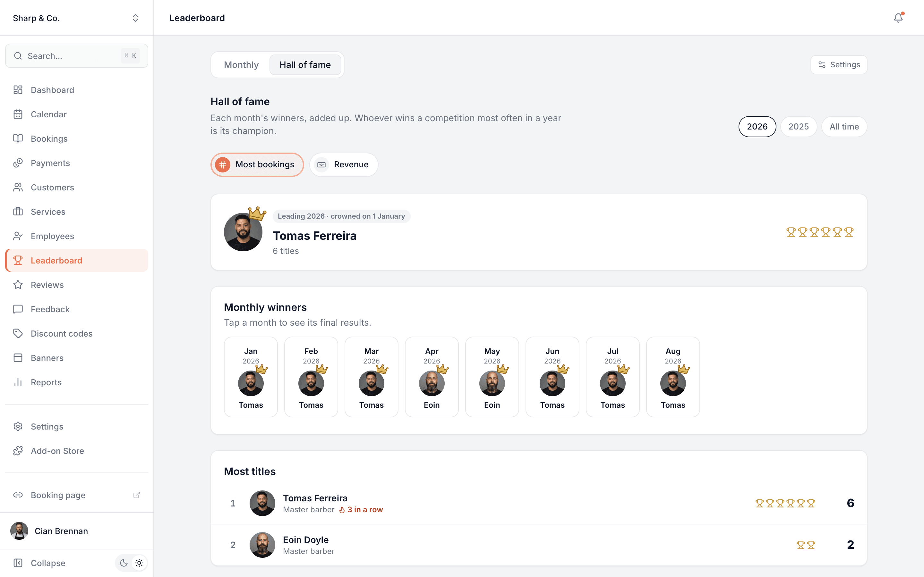Switch to the Monthly tab
The height and width of the screenshot is (577, 924).
point(241,65)
